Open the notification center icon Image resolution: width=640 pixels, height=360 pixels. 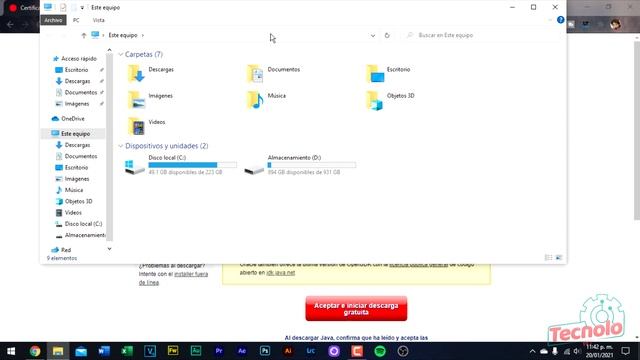click(625, 351)
